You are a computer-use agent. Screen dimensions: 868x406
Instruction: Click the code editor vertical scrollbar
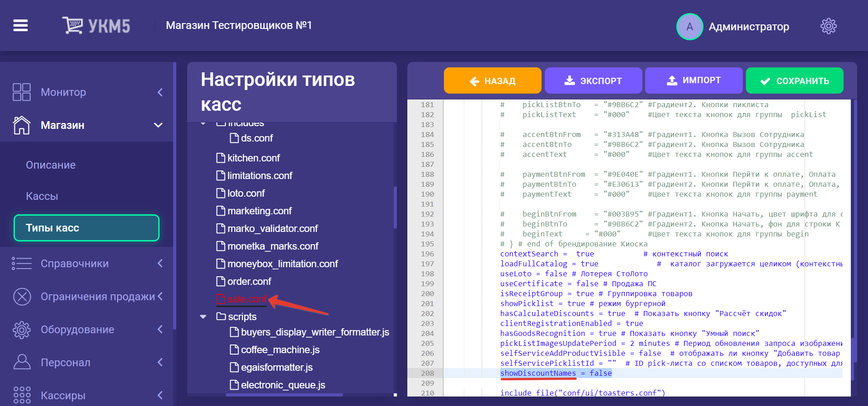click(853, 359)
